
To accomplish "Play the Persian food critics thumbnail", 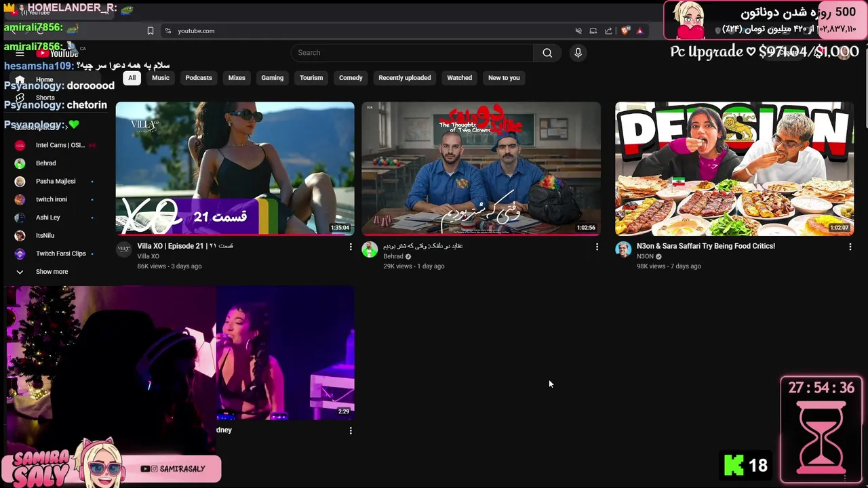I will click(x=734, y=168).
